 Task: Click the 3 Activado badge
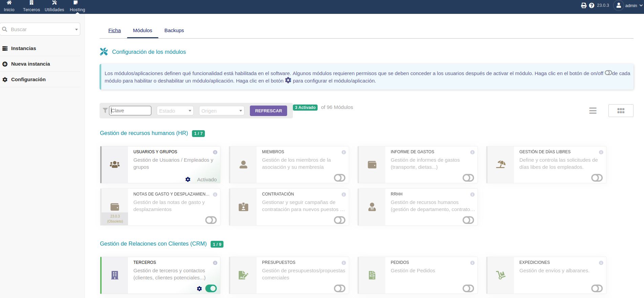pos(305,108)
